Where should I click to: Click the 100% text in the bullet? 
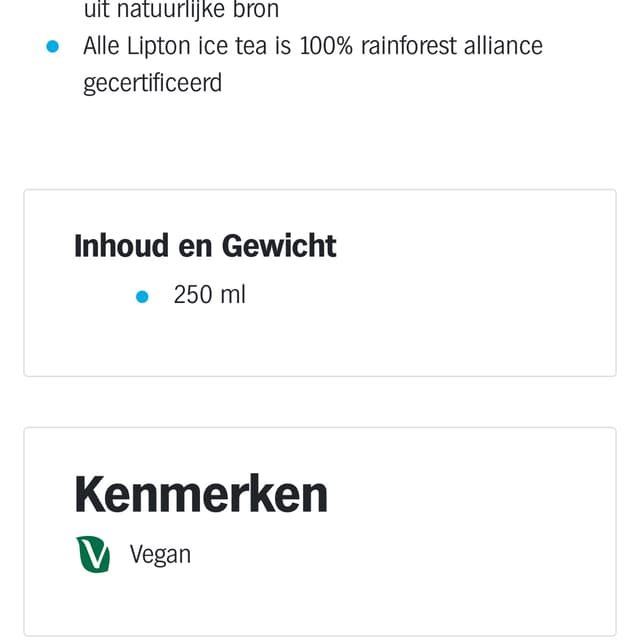(326, 45)
